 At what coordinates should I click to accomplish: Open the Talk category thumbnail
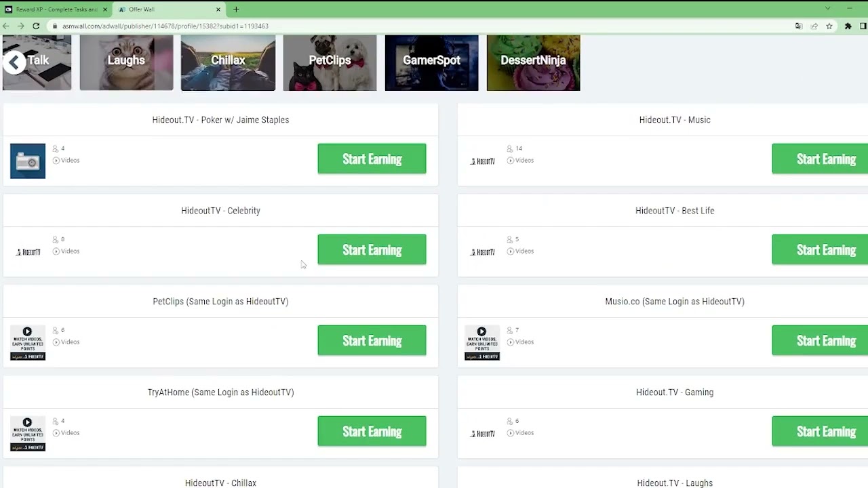click(x=47, y=62)
